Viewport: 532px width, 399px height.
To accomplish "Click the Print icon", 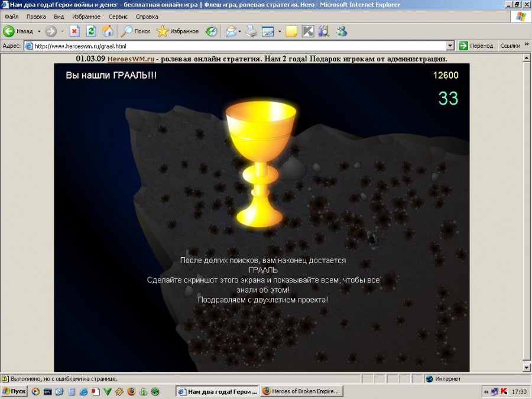I will point(251,31).
